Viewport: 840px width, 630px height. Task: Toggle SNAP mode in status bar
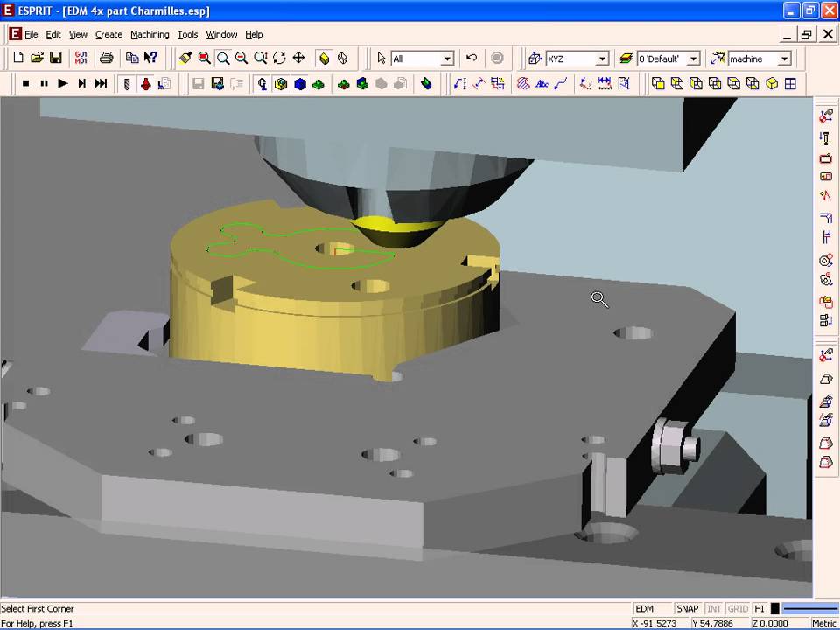(688, 609)
